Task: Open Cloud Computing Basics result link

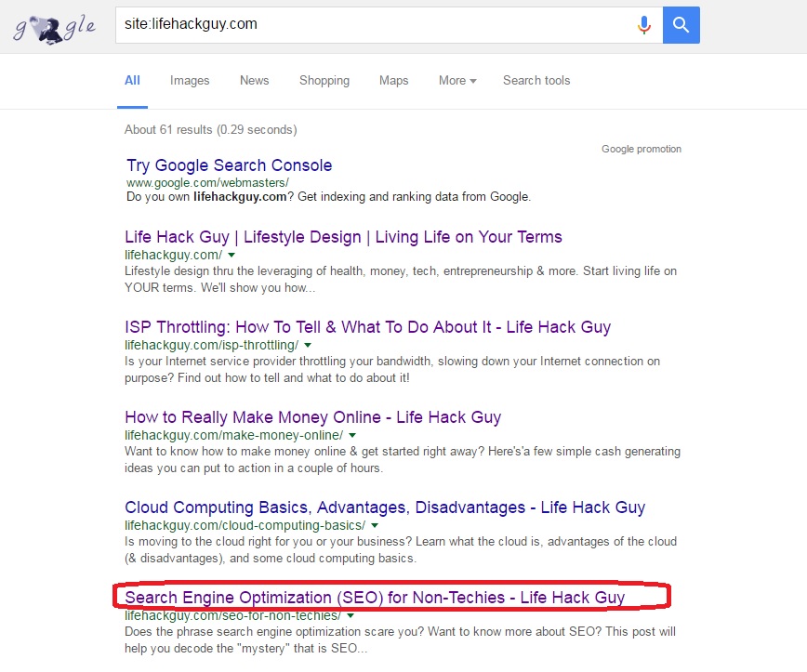Action: click(x=385, y=507)
